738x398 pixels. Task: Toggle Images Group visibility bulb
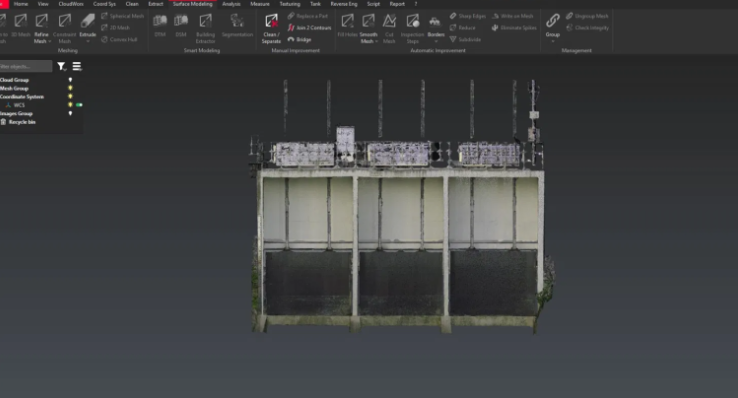click(x=70, y=113)
